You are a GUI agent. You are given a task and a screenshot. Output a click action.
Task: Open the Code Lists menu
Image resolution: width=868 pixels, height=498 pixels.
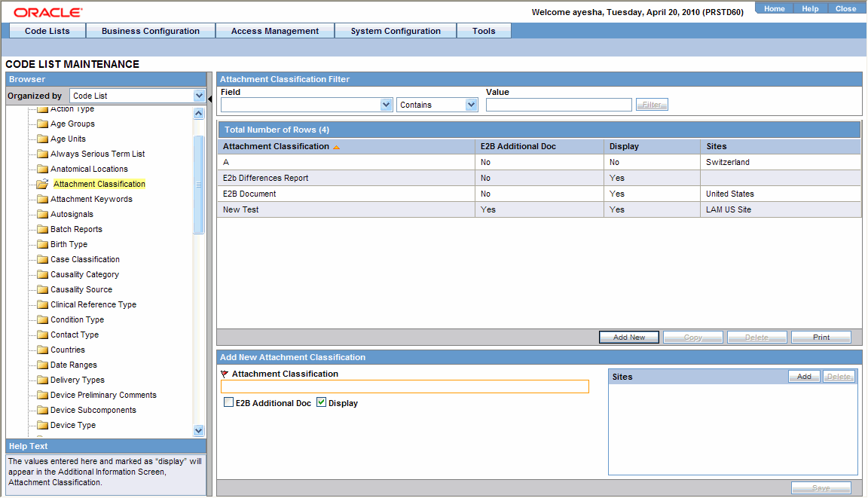coord(47,31)
